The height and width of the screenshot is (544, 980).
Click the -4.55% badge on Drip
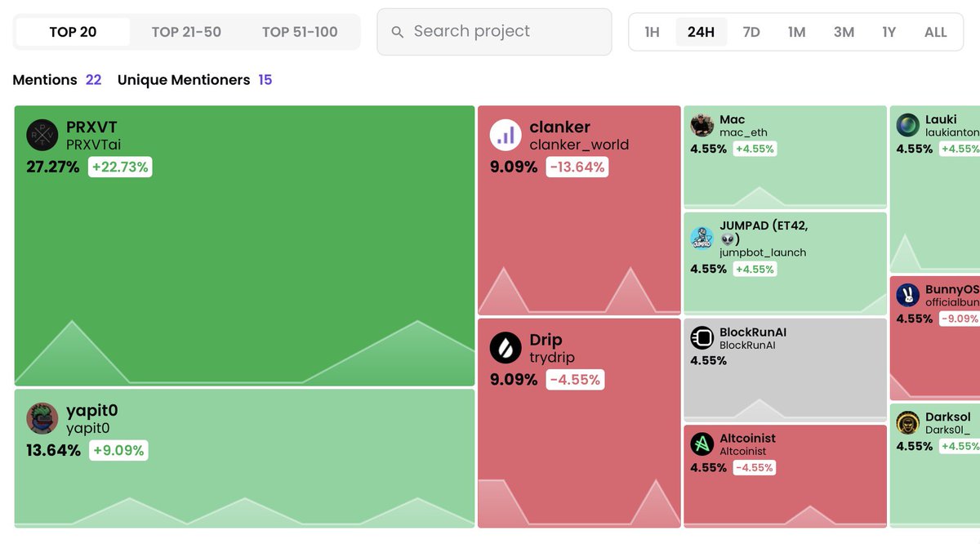coord(574,379)
